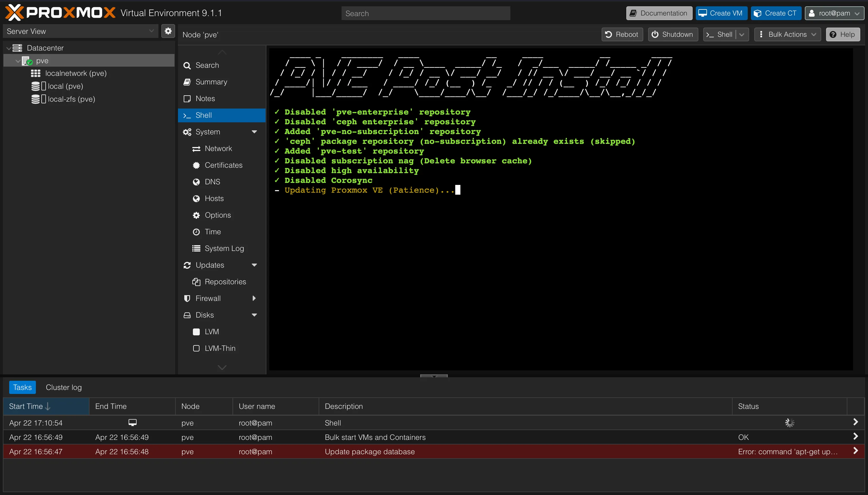This screenshot has width=868, height=495.
Task: Click the Help button
Action: tap(843, 34)
